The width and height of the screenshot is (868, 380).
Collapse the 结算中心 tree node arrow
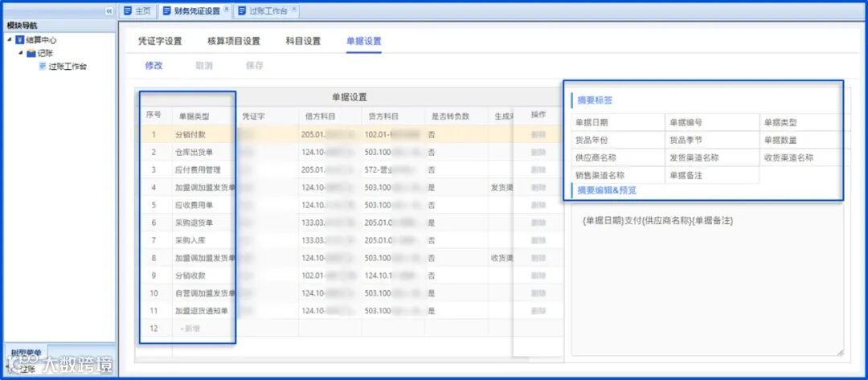click(x=10, y=40)
